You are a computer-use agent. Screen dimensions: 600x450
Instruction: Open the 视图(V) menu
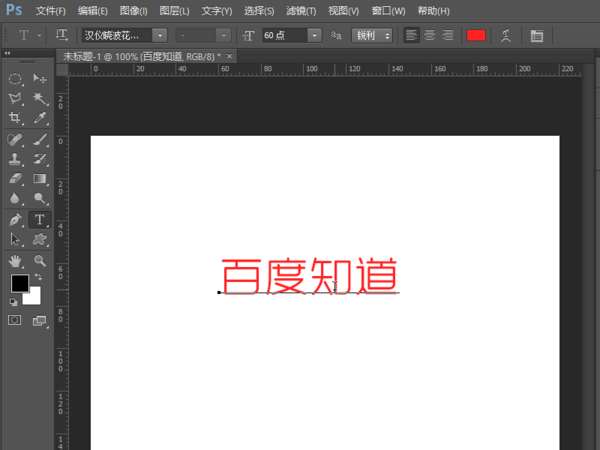pos(344,11)
